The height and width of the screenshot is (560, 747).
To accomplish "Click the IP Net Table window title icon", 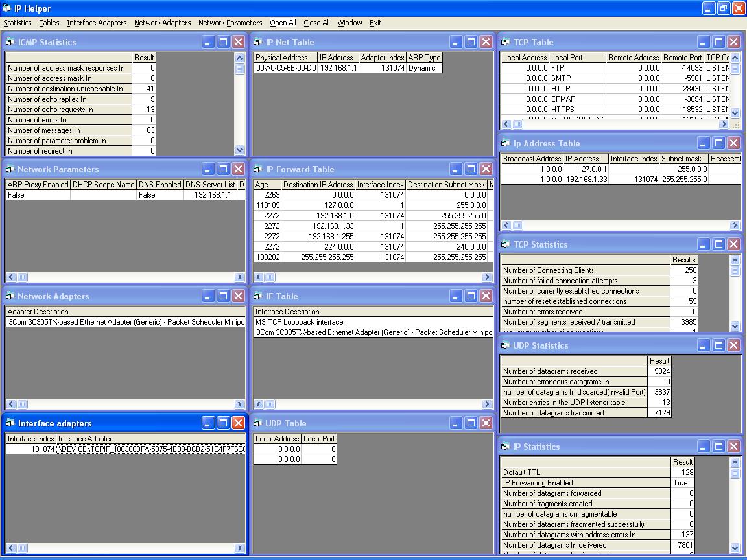I will [257, 42].
